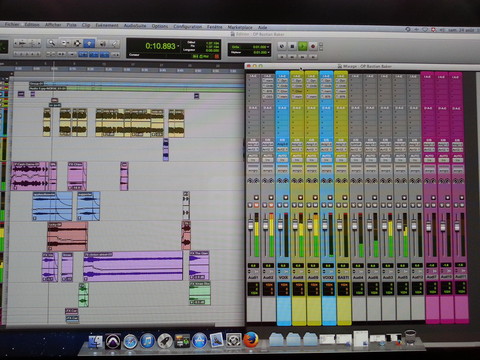Open Preview from the Dock
Screen dimensions: 480x360
(217, 341)
